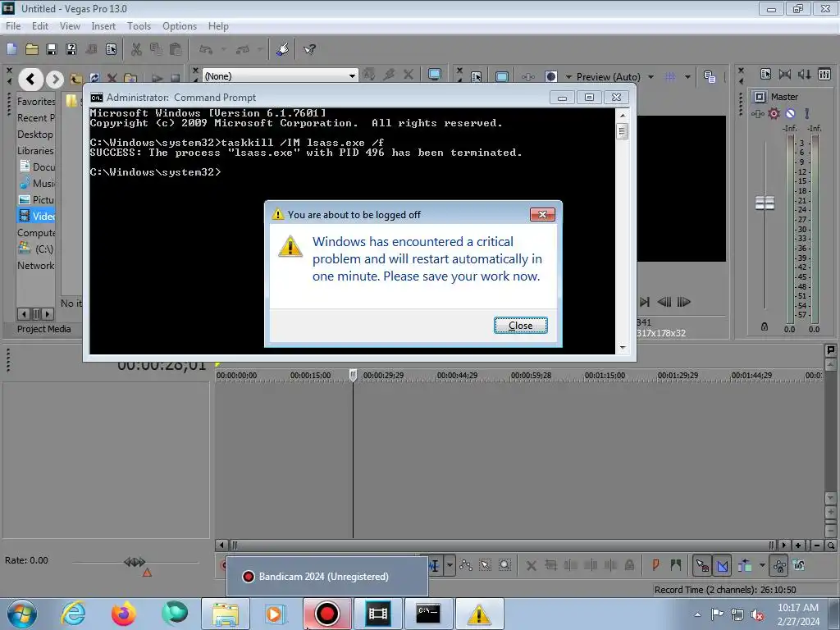Open the View menu

[70, 26]
